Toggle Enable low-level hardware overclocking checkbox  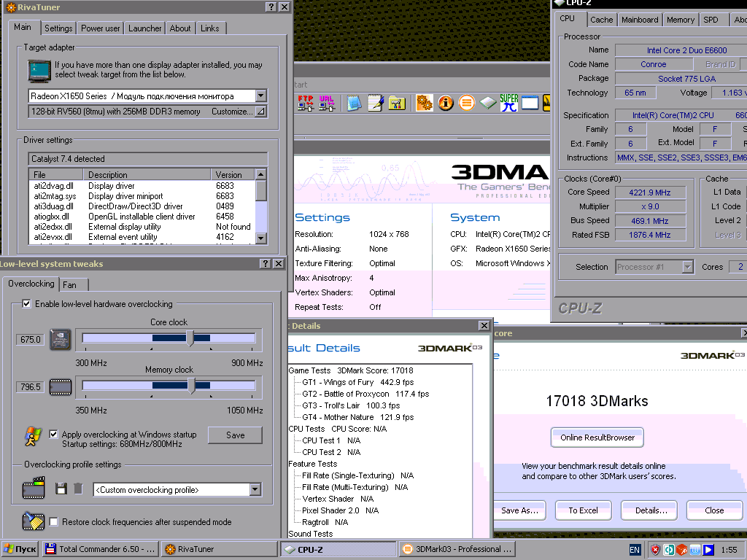(27, 304)
